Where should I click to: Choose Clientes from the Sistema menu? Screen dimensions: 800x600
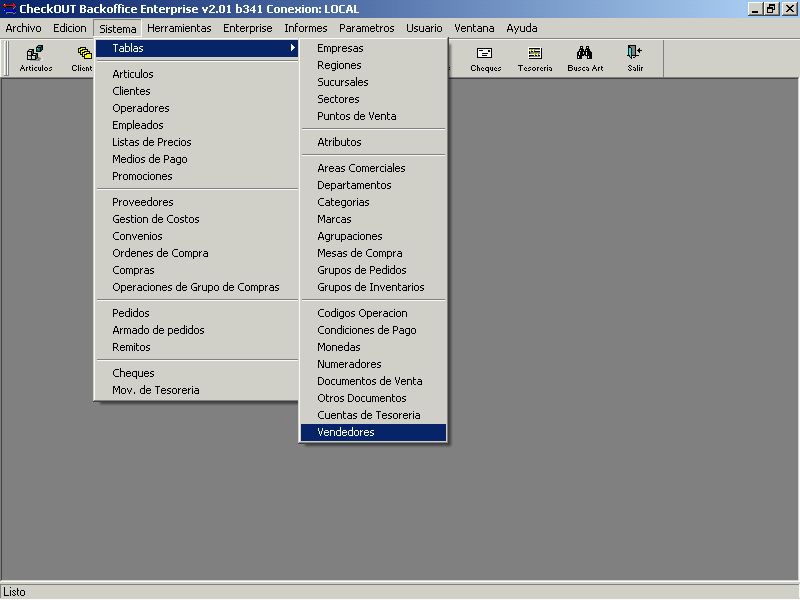tap(197, 91)
